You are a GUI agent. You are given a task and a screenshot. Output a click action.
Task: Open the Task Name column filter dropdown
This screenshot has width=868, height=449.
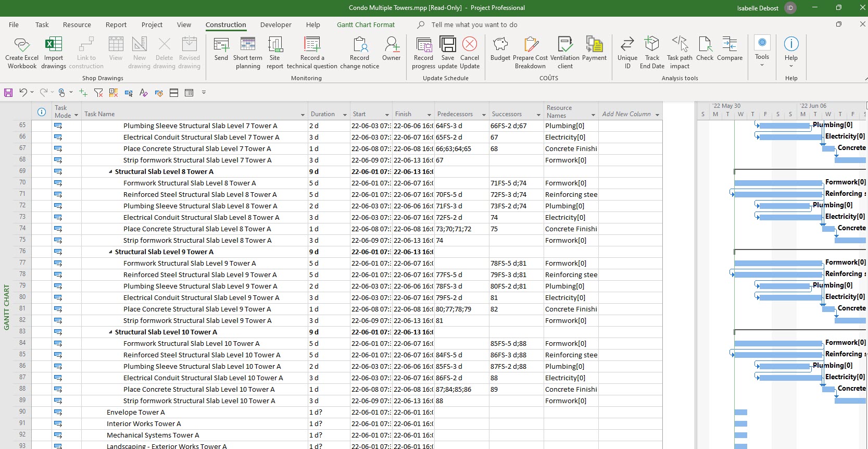point(303,115)
